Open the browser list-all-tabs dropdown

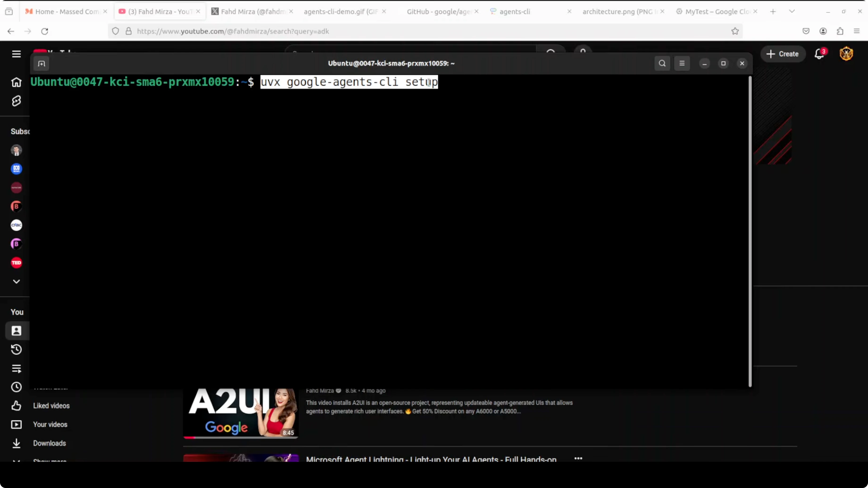pyautogui.click(x=792, y=12)
